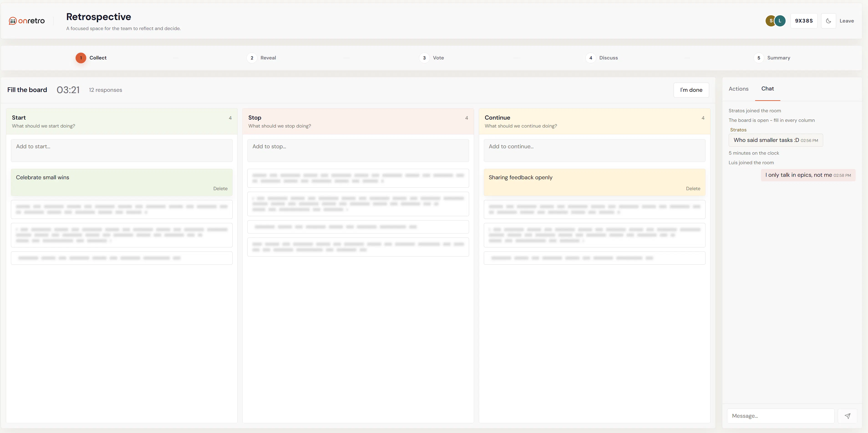This screenshot has width=868, height=433.
Task: Leave the retrospective room
Action: (x=846, y=21)
